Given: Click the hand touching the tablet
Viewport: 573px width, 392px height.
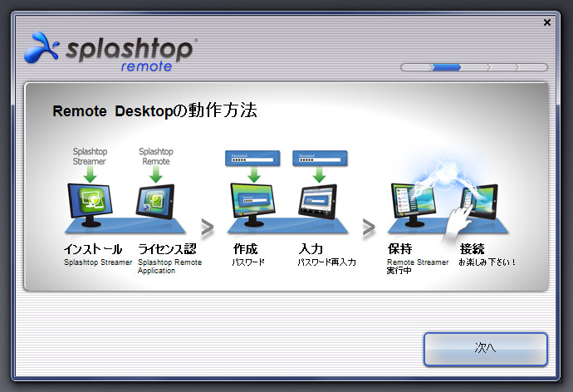Looking at the screenshot, I should (458, 223).
